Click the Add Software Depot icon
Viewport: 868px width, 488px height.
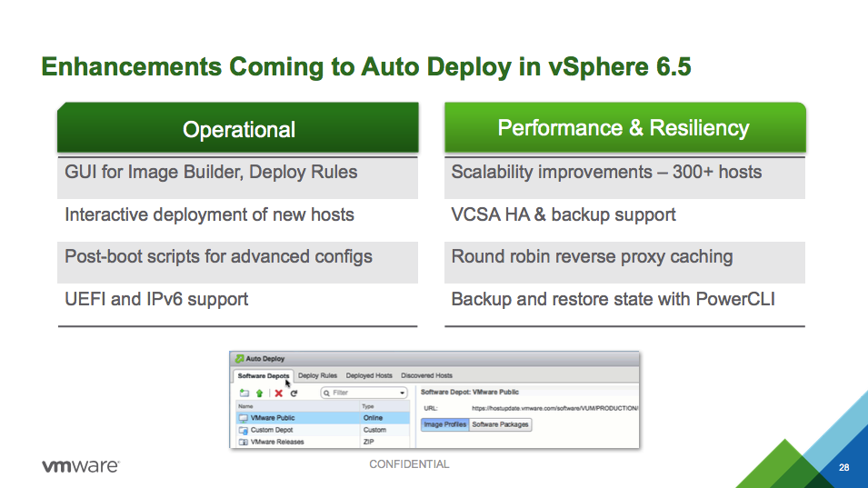coord(244,393)
